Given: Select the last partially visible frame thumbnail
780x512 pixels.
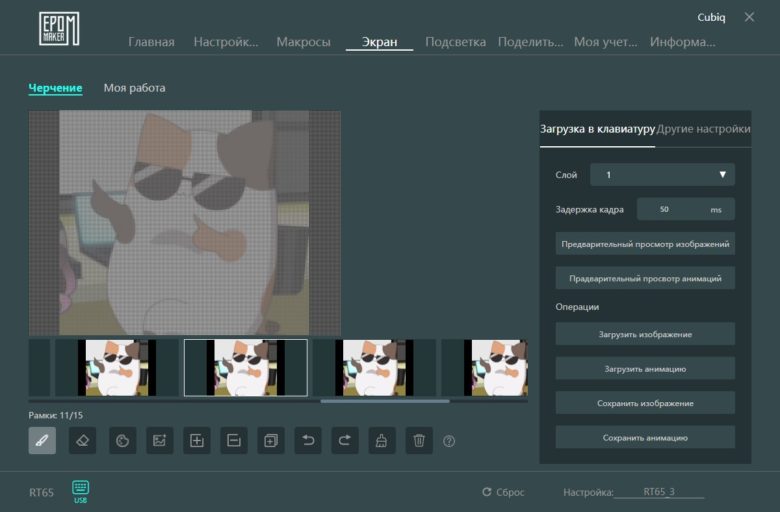Looking at the screenshot, I should (485, 368).
